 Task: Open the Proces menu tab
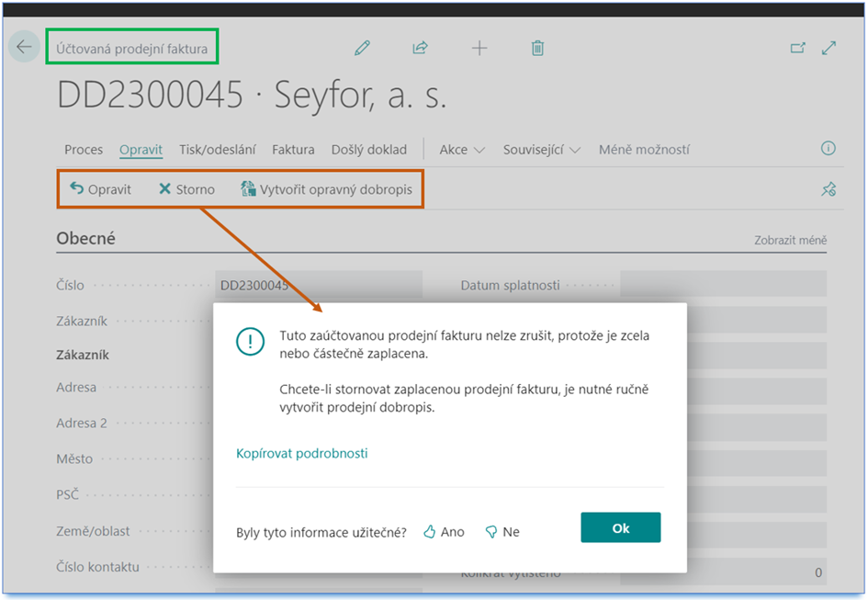click(84, 150)
